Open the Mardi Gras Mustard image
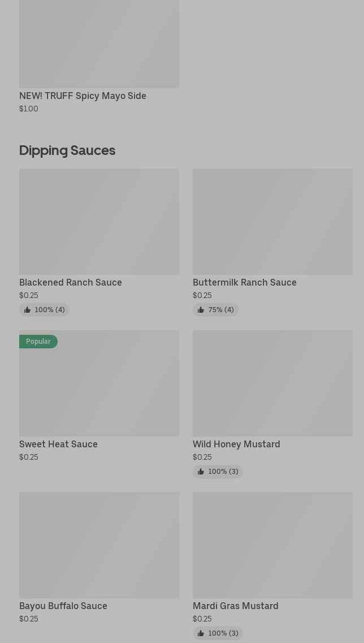Viewport: 364px width, 643px height. click(272, 545)
